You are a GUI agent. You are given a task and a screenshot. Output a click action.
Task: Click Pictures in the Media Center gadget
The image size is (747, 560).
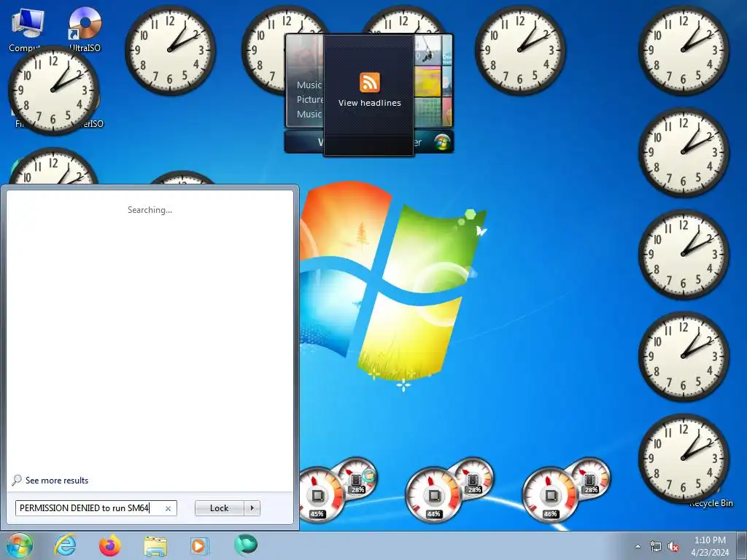310,99
